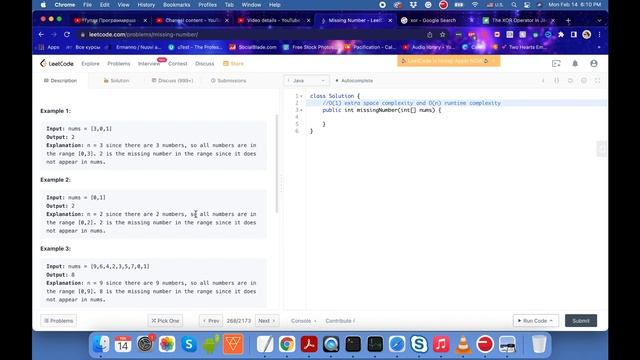
Task: Open Calendar in the dock
Action: pos(123,344)
